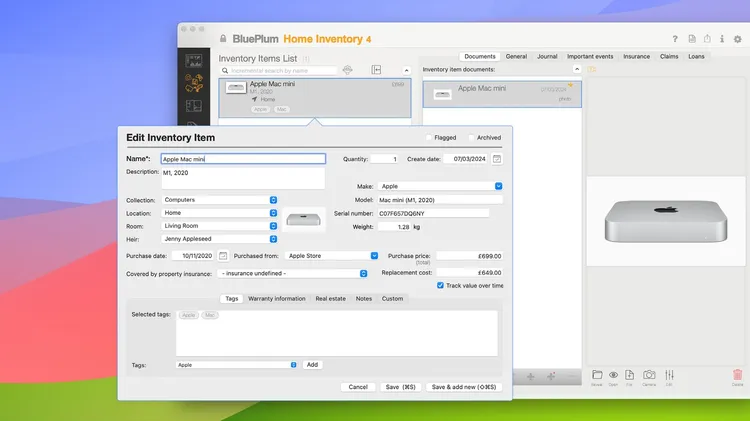The width and height of the screenshot is (750, 421).
Task: Tick the Flagged checkbox
Action: [429, 137]
